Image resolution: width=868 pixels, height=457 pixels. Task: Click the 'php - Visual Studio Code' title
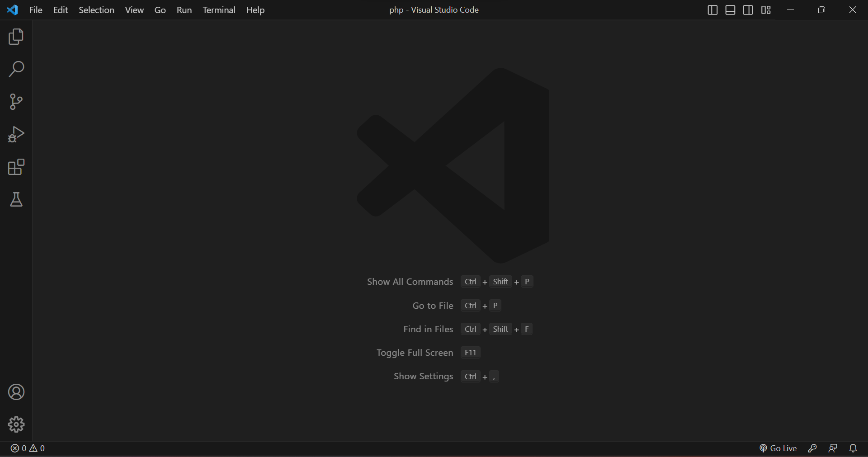434,10
